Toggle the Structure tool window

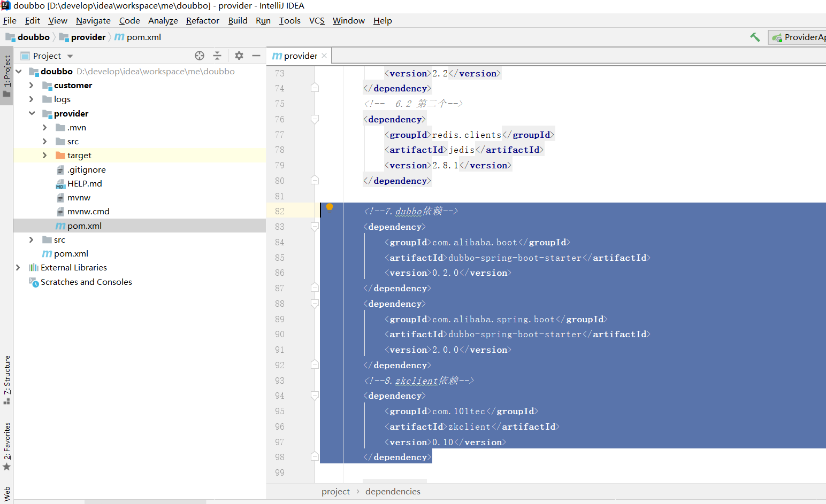[6, 379]
